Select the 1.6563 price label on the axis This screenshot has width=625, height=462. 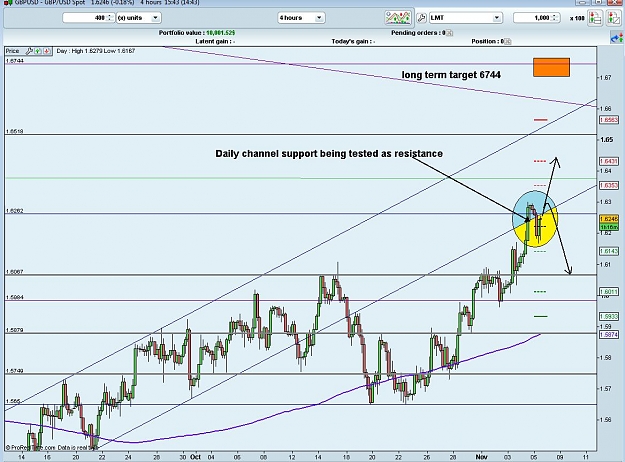coord(609,120)
